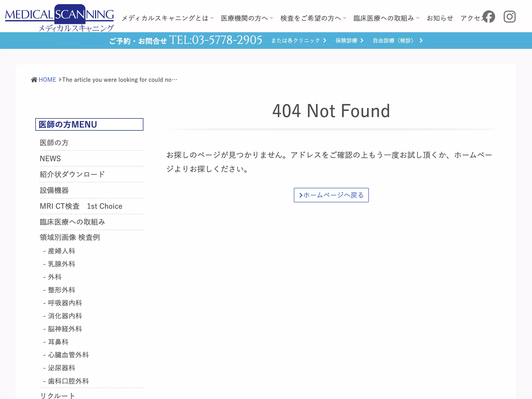This screenshot has width=532, height=399.
Task: Expand 医療機関の方へ dropdown menu
Action: tap(247, 18)
